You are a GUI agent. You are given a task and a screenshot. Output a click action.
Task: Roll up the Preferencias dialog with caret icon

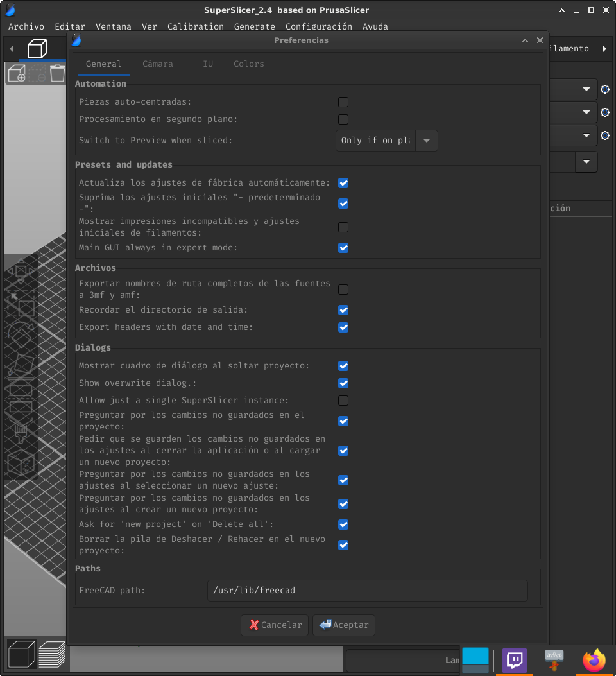(x=525, y=40)
